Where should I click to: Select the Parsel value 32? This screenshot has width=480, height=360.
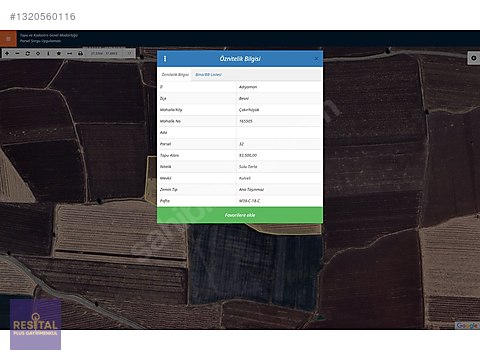241,144
